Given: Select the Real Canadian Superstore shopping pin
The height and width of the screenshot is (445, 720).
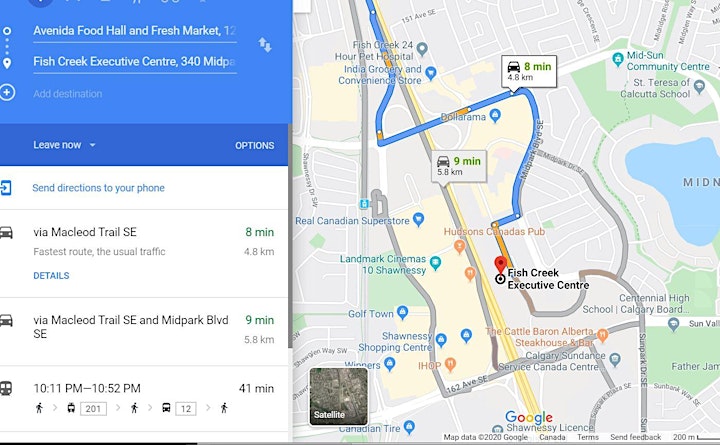Looking at the screenshot, I should [x=418, y=220].
